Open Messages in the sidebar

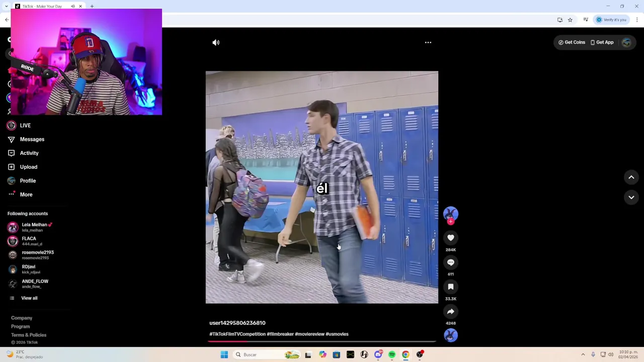pyautogui.click(x=26, y=139)
